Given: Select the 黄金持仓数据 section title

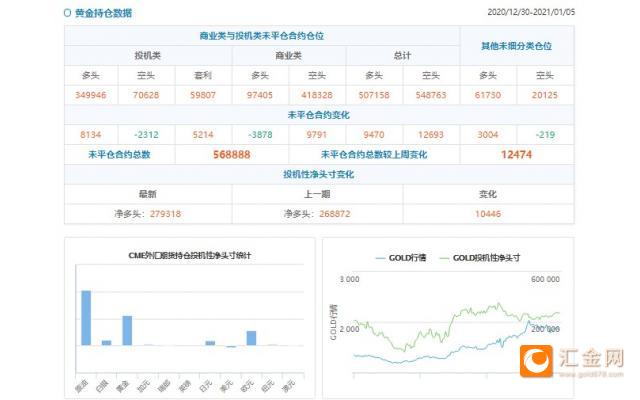Looking at the screenshot, I should coord(103,13).
